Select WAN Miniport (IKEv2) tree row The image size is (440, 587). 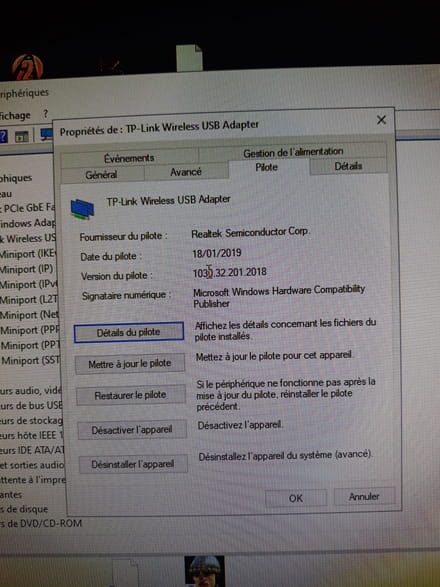(x=28, y=254)
